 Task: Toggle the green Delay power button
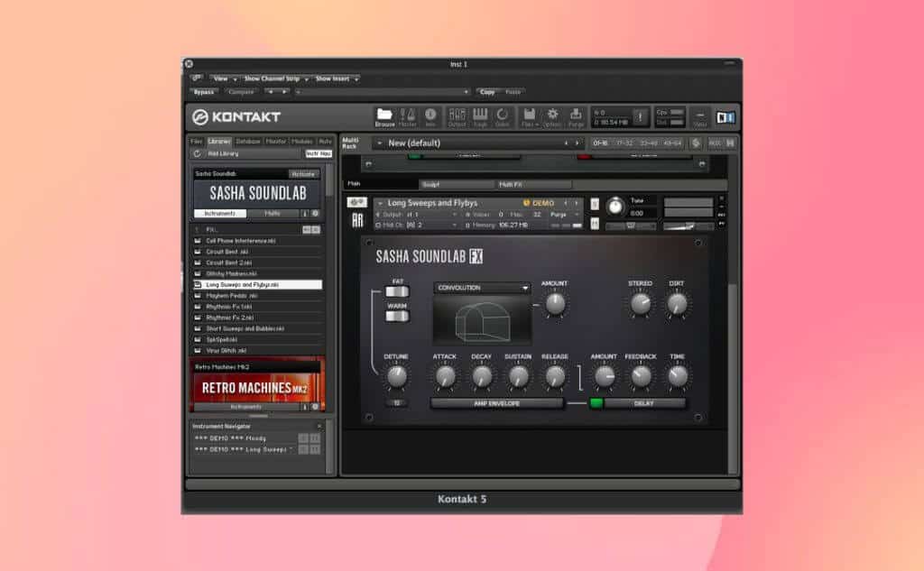point(596,403)
